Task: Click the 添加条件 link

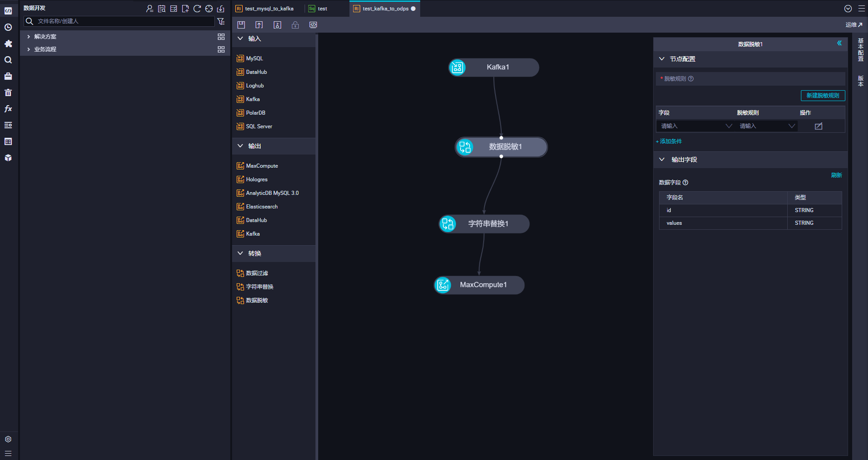Action: [669, 141]
